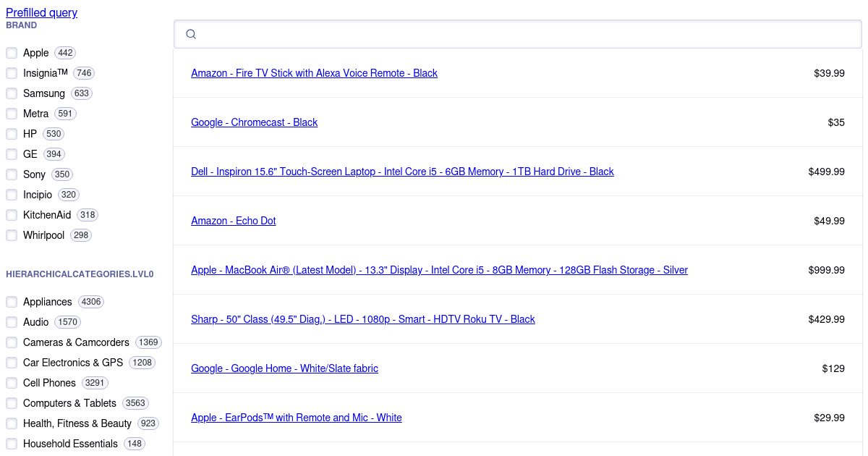Open Google Chromecast Black product link
Viewport: 868px width, 456px height.
(254, 122)
